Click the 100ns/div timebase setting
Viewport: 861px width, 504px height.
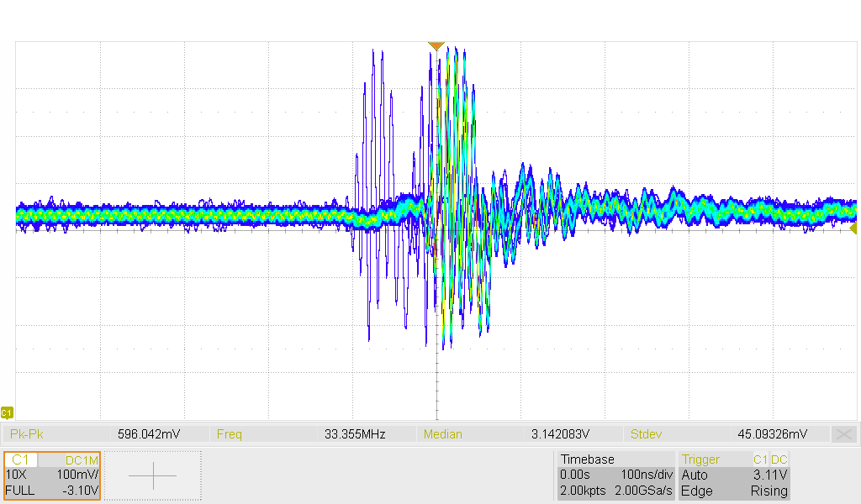click(647, 475)
